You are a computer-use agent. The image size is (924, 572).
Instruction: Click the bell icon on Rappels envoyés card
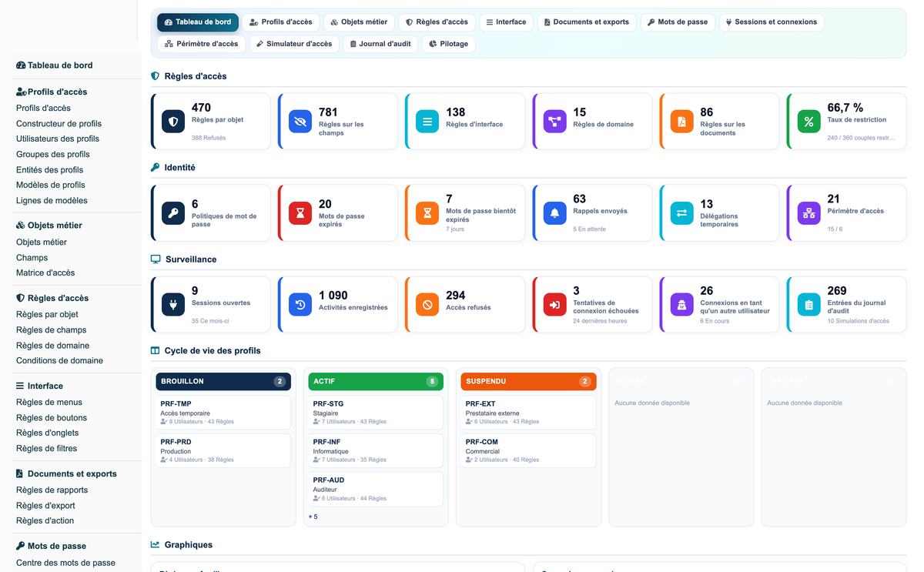pos(554,213)
